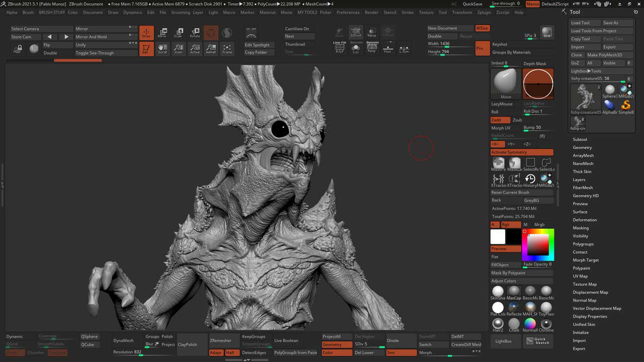Toggle Zadd sculpt mode
The height and width of the screenshot is (362, 644).
coord(500,120)
